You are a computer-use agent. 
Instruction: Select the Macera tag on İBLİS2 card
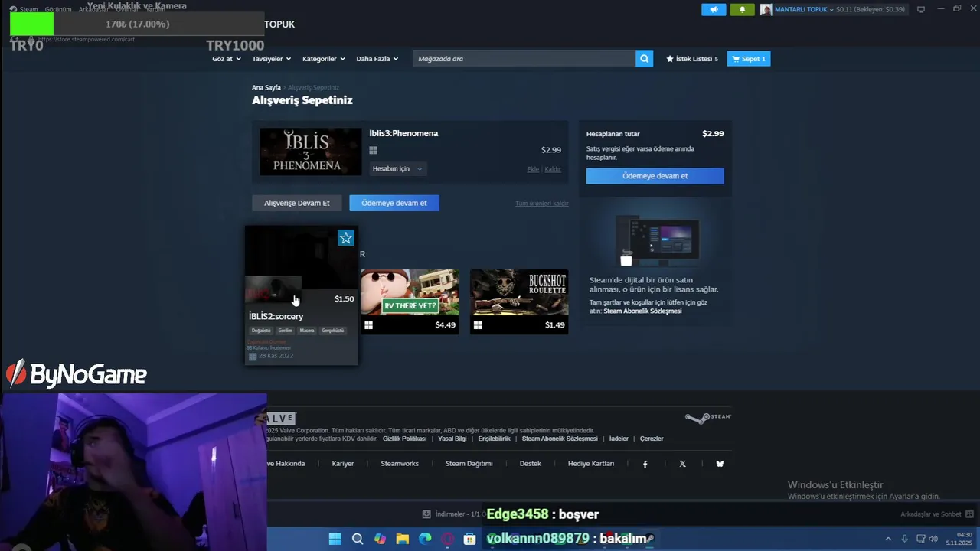point(307,331)
